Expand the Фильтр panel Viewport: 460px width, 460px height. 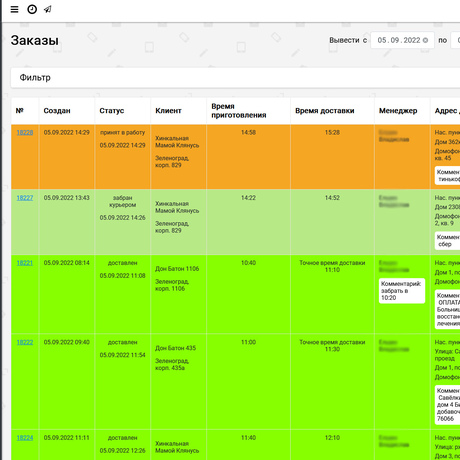coord(235,78)
